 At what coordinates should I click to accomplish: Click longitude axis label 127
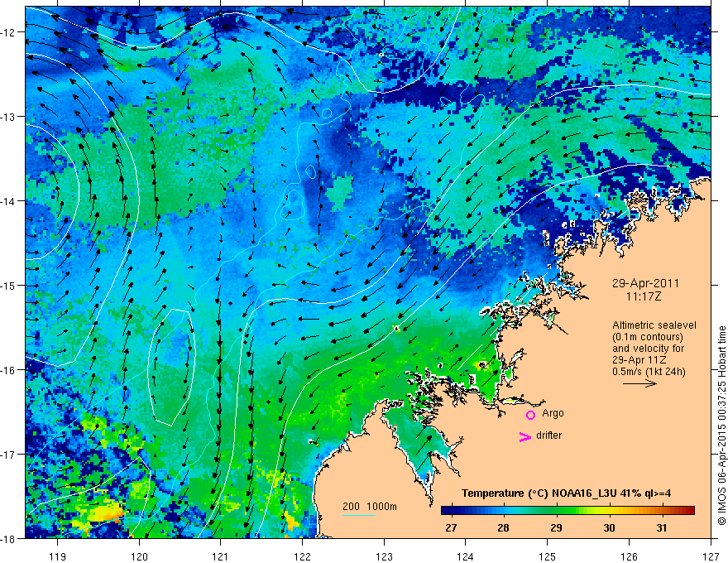[711, 556]
